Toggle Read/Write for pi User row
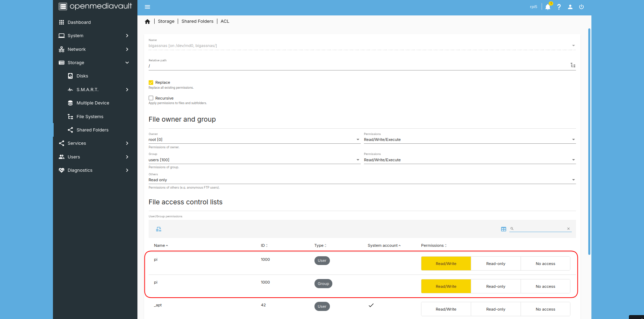Image resolution: width=644 pixels, height=319 pixels. pyautogui.click(x=446, y=264)
